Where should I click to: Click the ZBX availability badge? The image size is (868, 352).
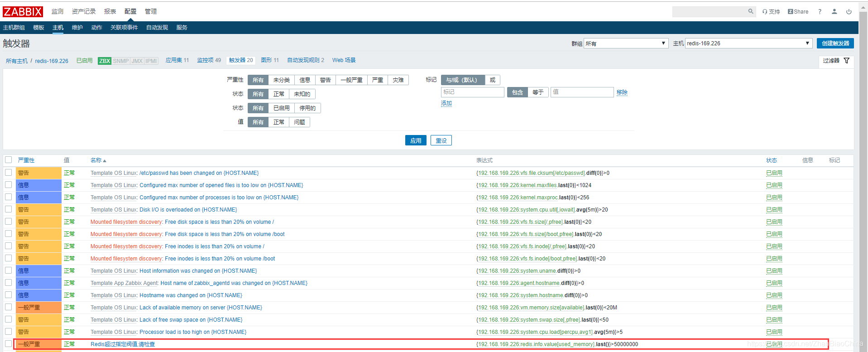pos(105,61)
